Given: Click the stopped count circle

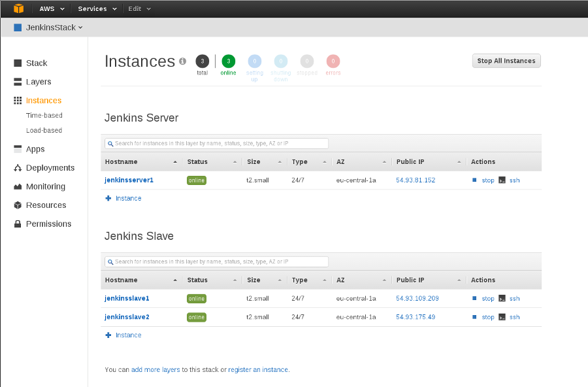Looking at the screenshot, I should click(307, 61).
